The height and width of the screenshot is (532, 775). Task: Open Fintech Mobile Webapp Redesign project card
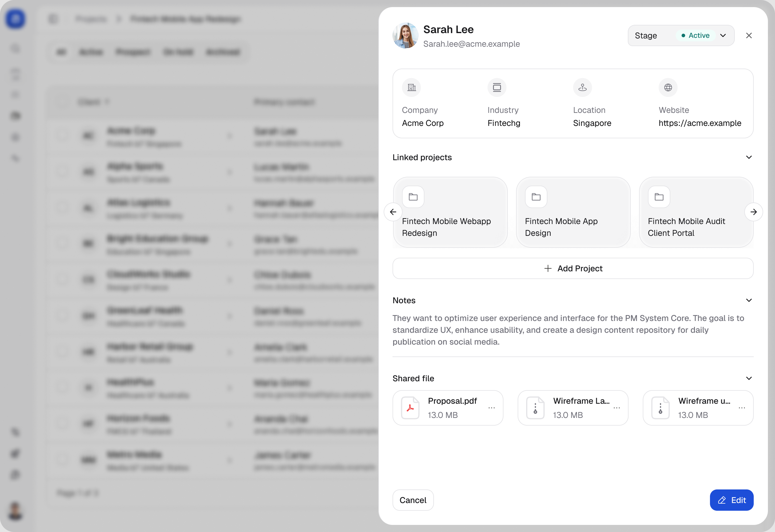pyautogui.click(x=450, y=212)
